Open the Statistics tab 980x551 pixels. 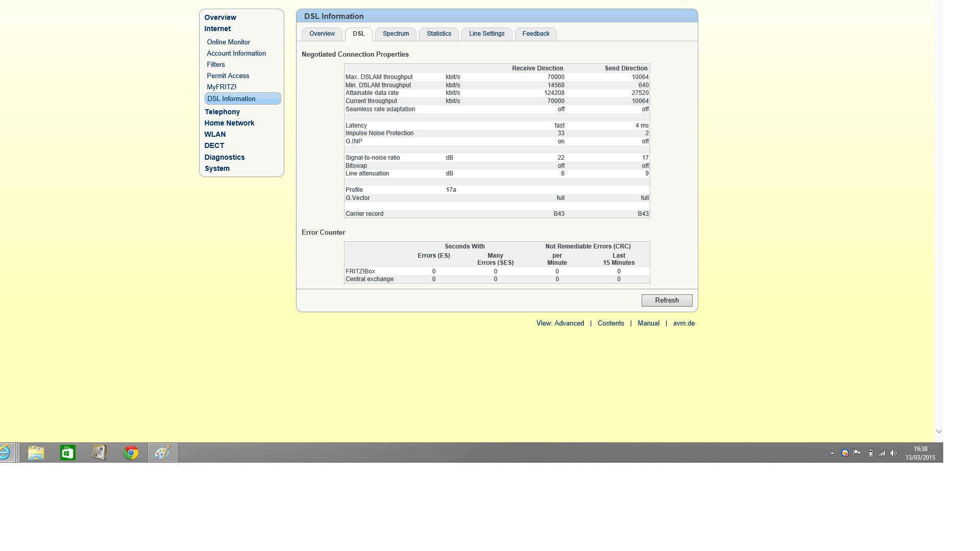point(438,34)
